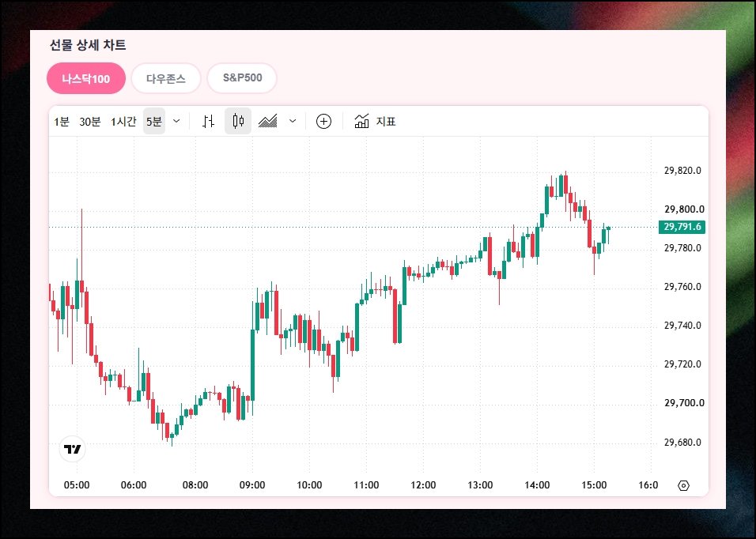Switch to the S&P500 tab
The height and width of the screenshot is (539, 756).
click(x=242, y=78)
